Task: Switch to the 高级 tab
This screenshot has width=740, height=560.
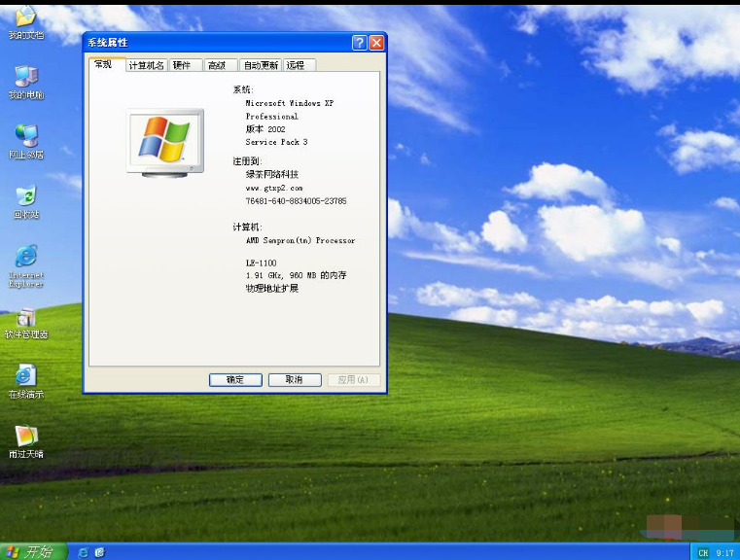Action: point(217,65)
